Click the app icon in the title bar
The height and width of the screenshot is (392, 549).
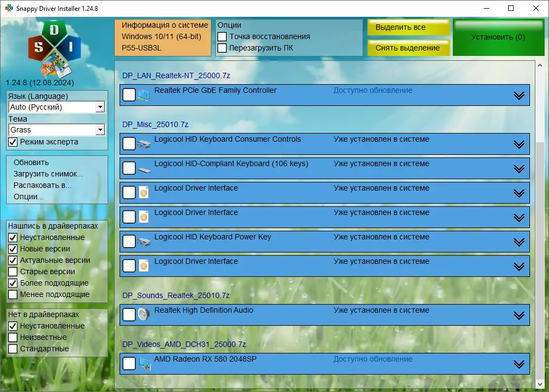click(x=9, y=8)
